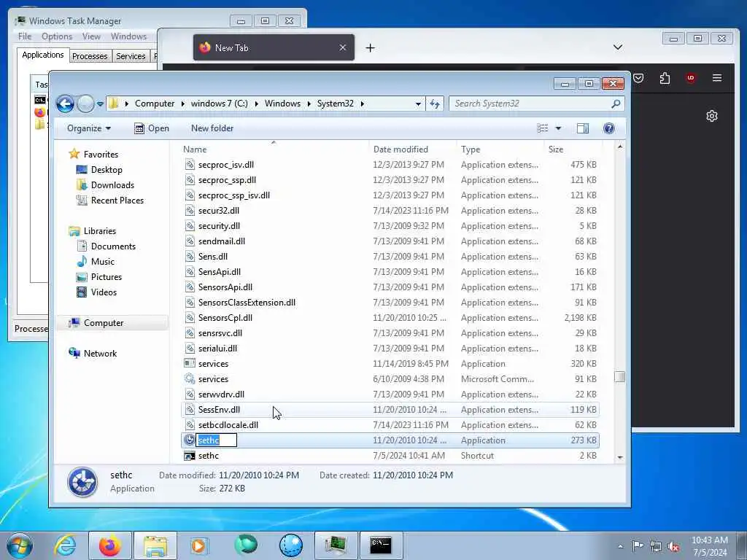Screen dimensions: 747x560
Task: Select the services Microsoft Common Console icon
Action: [190, 378]
